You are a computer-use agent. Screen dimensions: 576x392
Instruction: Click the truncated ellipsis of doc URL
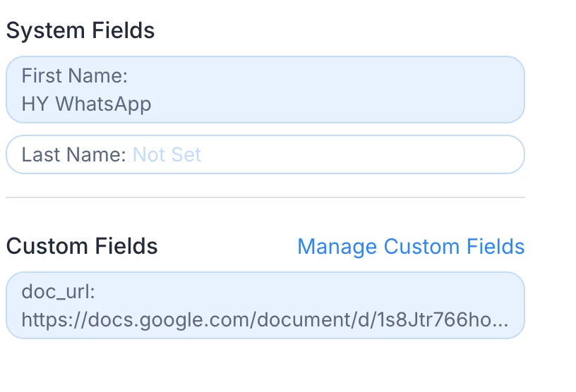pos(500,321)
